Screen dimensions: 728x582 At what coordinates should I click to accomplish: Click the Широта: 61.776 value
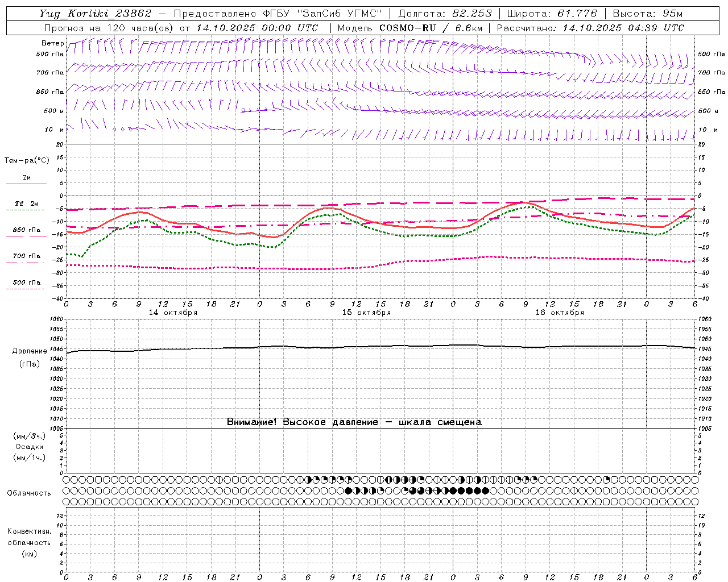click(x=552, y=14)
